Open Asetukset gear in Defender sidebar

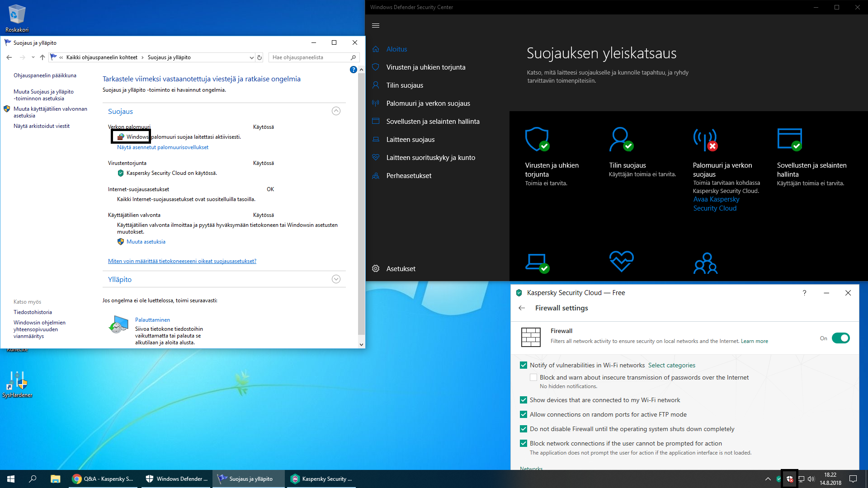click(376, 269)
